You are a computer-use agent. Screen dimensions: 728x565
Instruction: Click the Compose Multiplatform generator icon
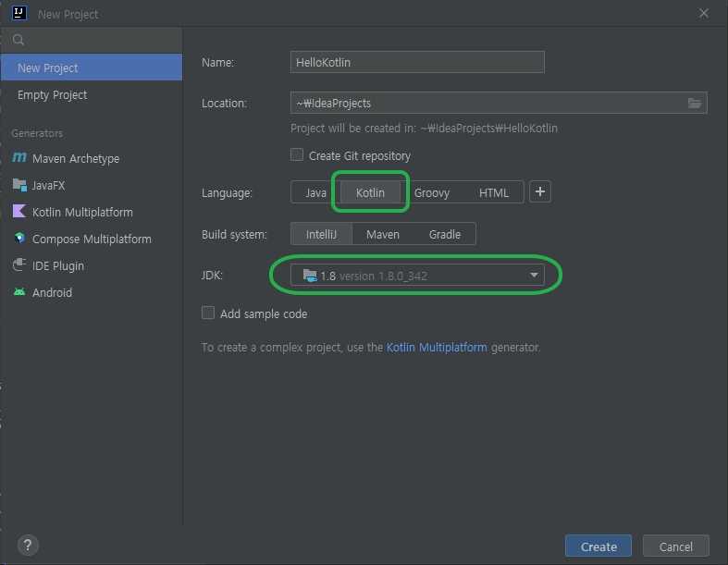[19, 239]
